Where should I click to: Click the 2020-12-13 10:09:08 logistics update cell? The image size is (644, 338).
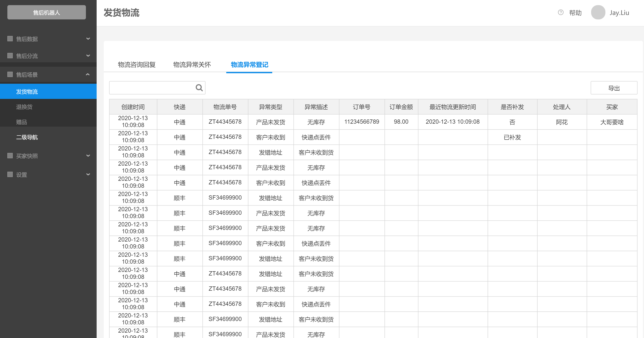453,122
